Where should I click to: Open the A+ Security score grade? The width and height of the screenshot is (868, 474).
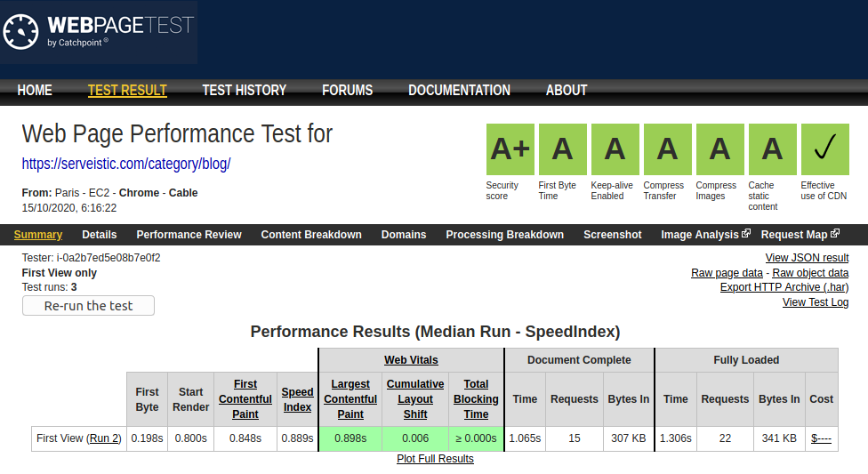(510, 149)
